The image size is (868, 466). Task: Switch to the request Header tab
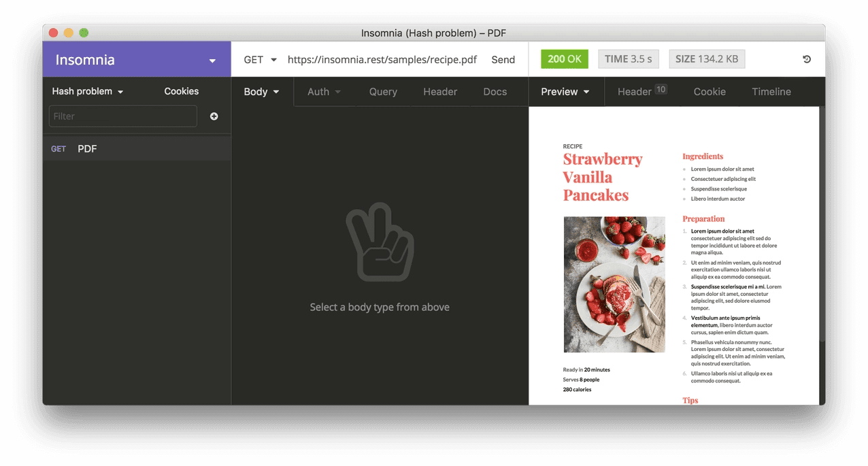440,92
